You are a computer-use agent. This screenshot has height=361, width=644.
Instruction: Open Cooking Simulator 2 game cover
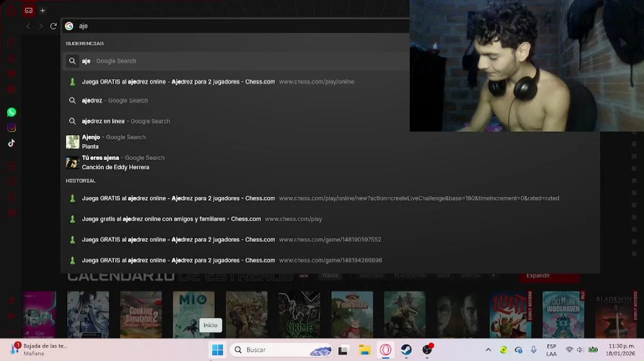141,315
